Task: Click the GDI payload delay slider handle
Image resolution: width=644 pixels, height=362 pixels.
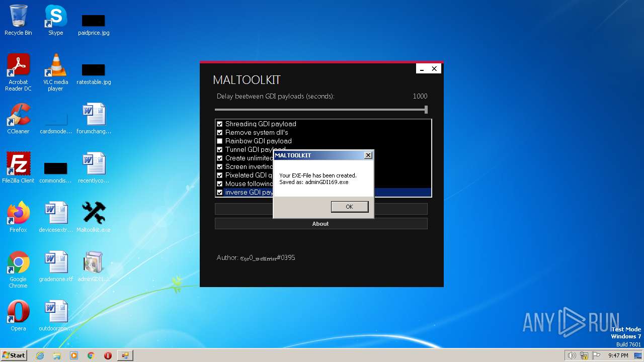Action: pyautogui.click(x=426, y=109)
